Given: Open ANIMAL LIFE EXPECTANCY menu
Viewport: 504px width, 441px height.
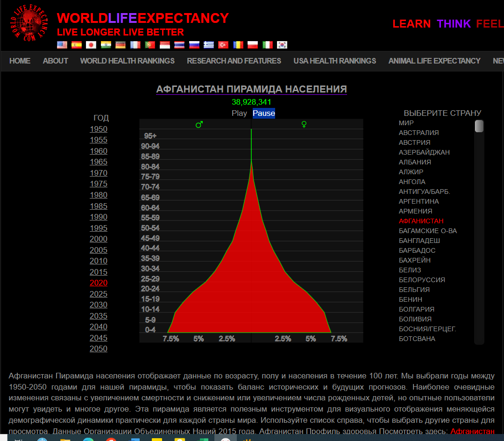Looking at the screenshot, I should point(434,61).
